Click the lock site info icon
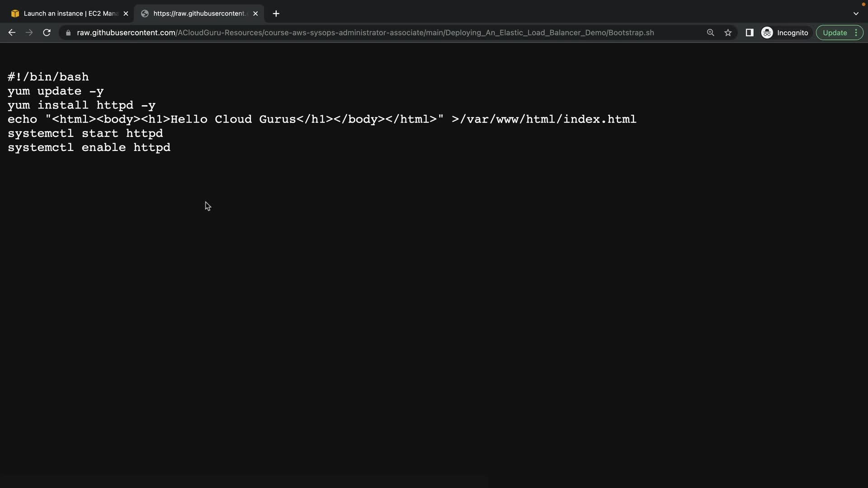Image resolution: width=868 pixels, height=488 pixels. click(x=68, y=33)
